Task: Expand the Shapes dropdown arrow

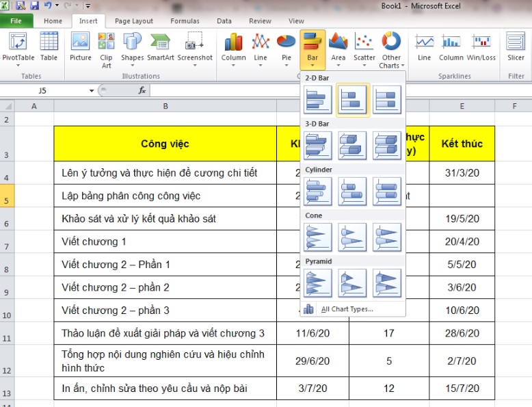Action: click(x=133, y=66)
